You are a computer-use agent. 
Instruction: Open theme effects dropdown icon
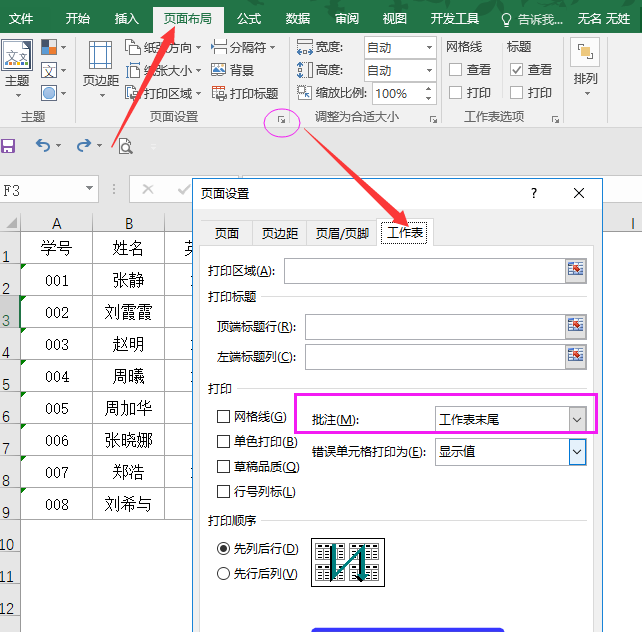coord(54,93)
